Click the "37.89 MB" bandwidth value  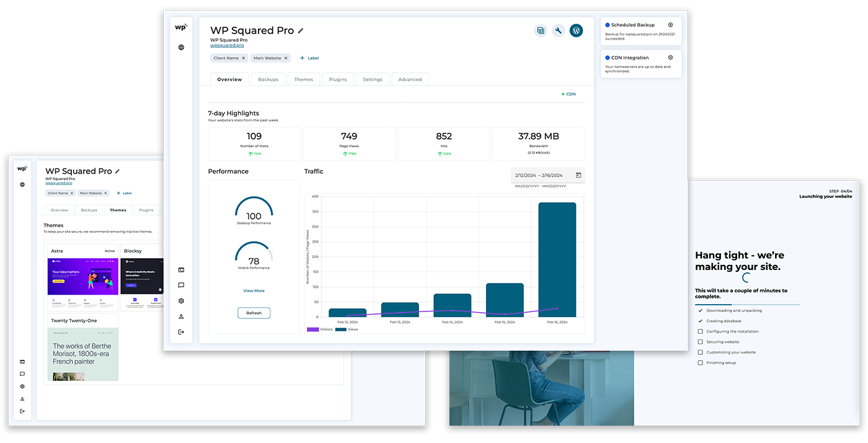539,136
